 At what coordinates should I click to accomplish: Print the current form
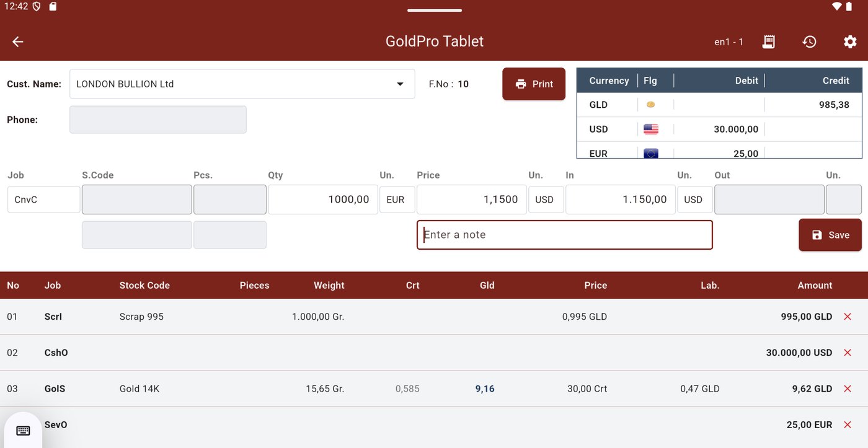(x=534, y=84)
